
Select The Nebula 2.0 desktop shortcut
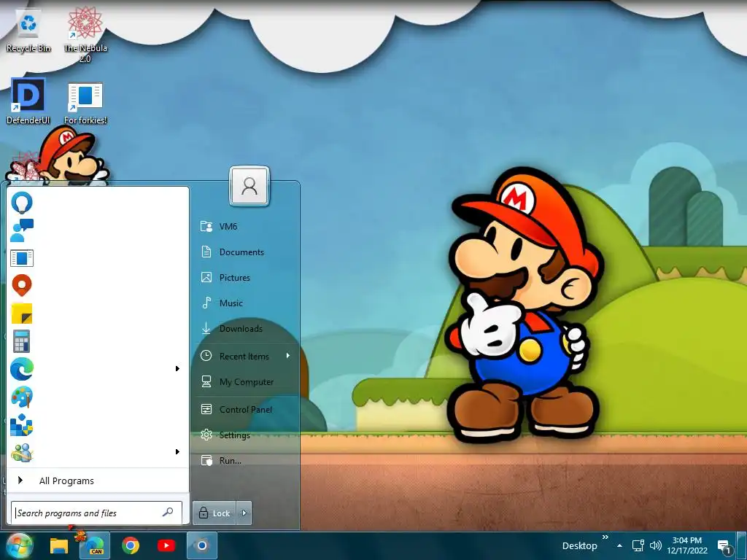[85, 36]
